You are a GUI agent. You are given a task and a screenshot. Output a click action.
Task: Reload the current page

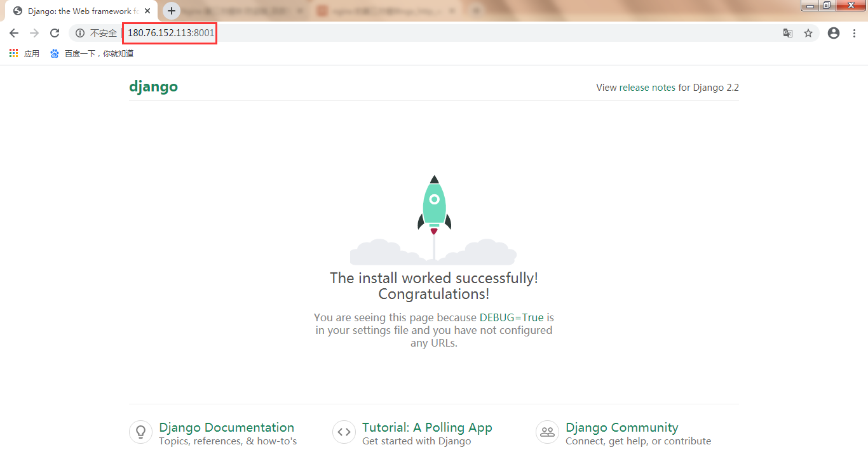coord(55,33)
